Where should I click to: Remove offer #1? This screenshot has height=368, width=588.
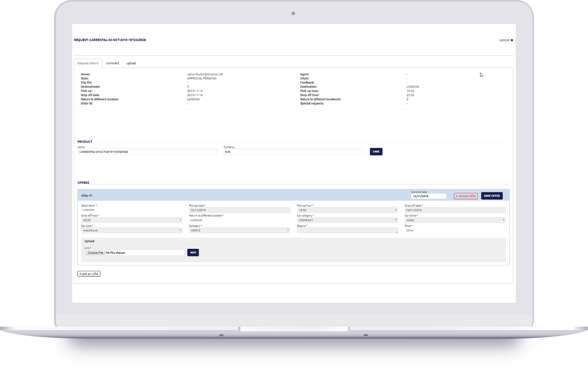coord(466,196)
